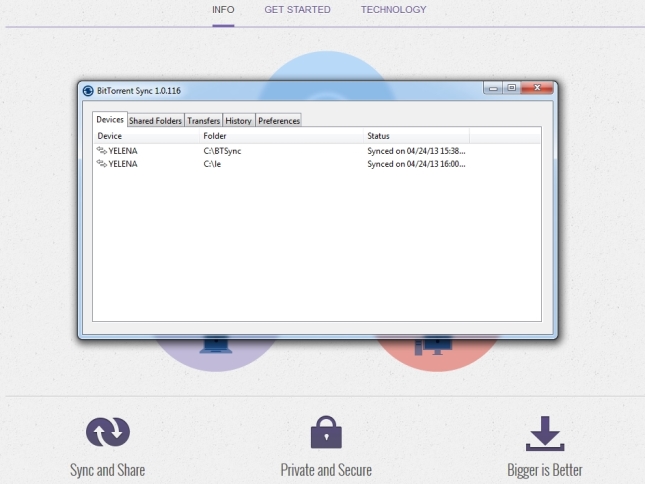Click the Private and Secure padlock icon

point(326,432)
